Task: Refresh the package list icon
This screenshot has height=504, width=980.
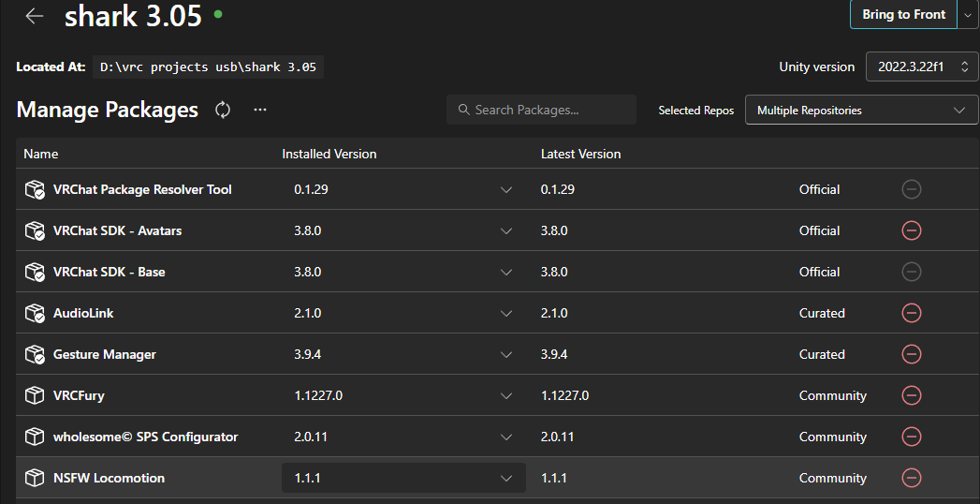Action: pos(223,110)
